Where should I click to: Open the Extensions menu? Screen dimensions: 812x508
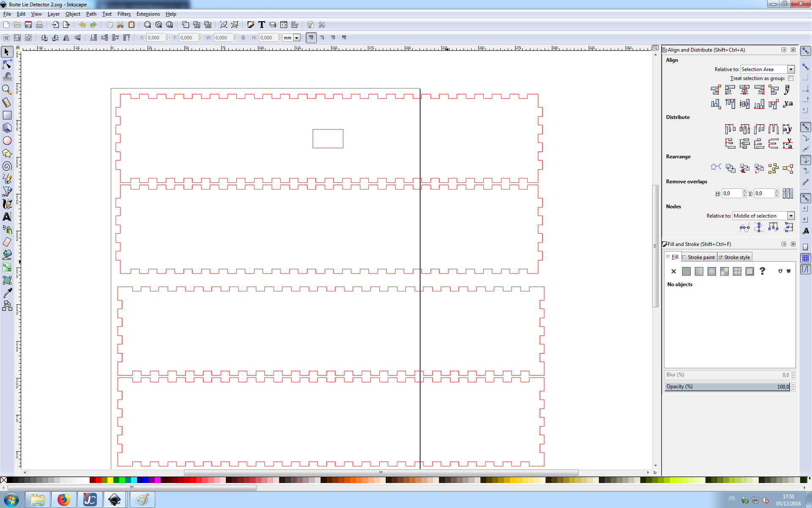148,14
